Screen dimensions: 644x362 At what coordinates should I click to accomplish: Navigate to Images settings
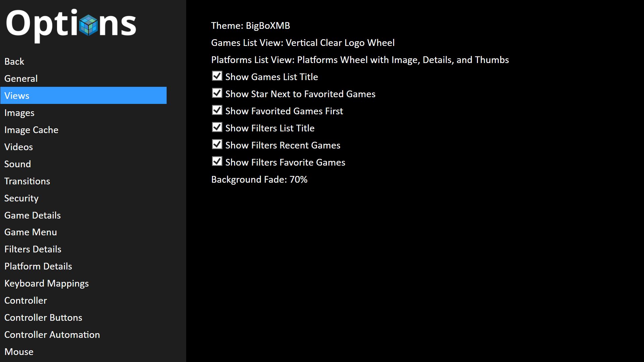pos(19,112)
